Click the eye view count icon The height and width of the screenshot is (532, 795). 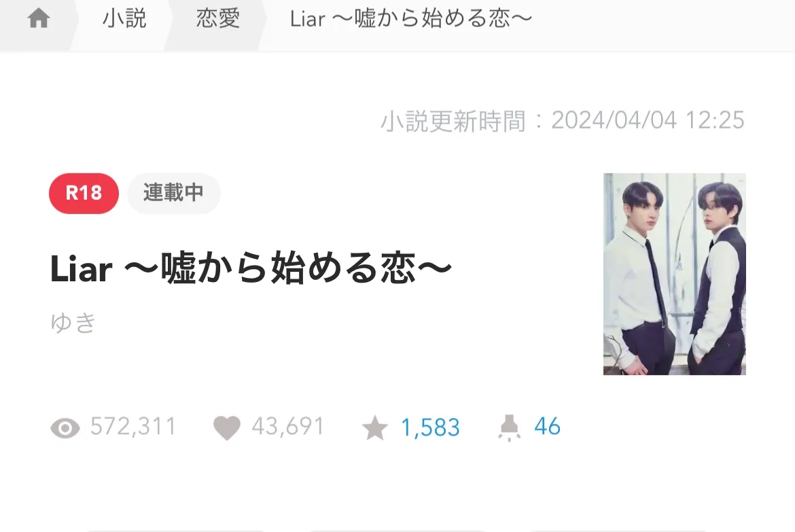tap(65, 428)
